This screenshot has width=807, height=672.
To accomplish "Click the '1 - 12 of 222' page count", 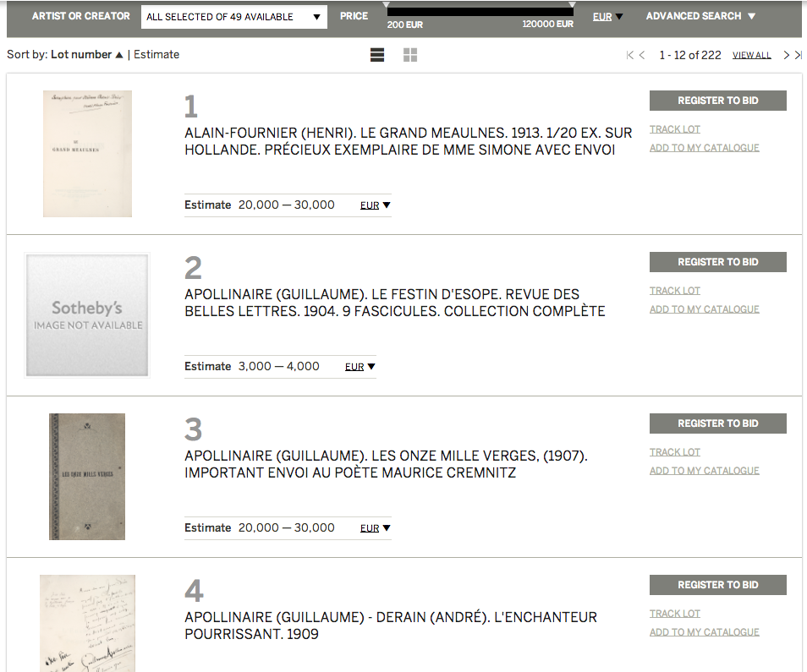I will 690,55.
